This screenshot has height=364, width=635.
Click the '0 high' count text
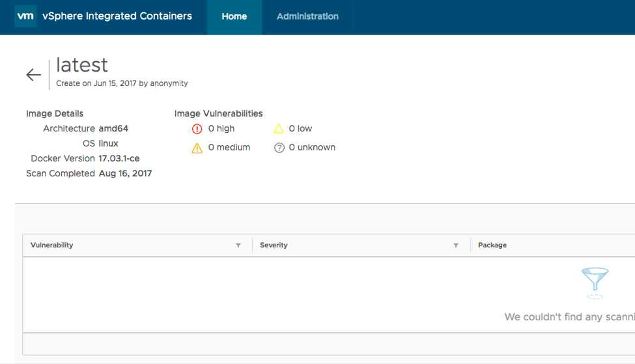tap(221, 128)
